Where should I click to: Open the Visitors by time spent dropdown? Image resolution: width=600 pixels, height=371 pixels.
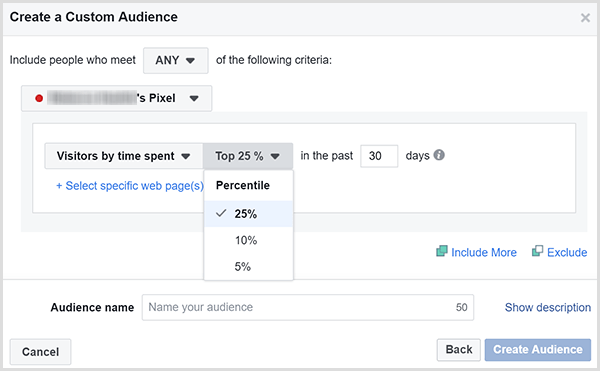point(124,156)
